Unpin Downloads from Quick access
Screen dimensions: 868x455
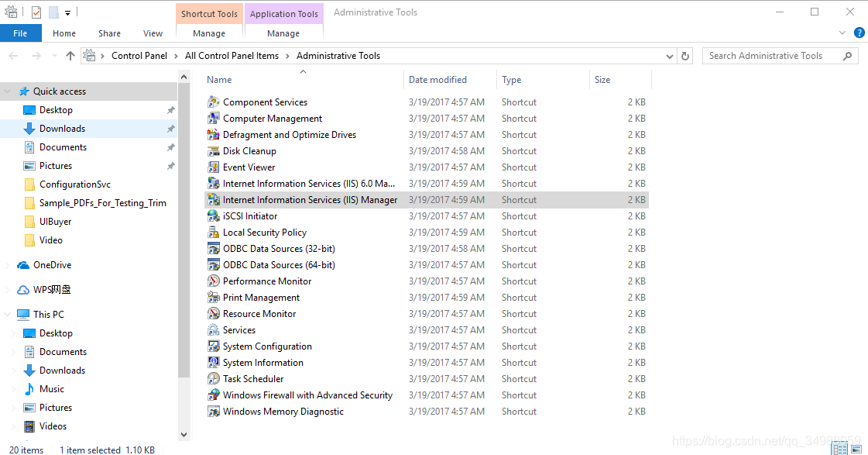(170, 129)
